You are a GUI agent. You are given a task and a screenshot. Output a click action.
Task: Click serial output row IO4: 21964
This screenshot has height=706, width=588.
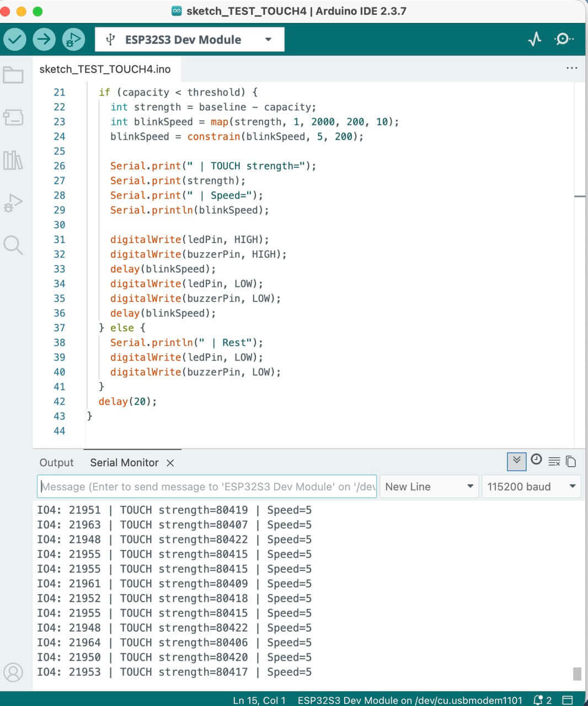174,643
